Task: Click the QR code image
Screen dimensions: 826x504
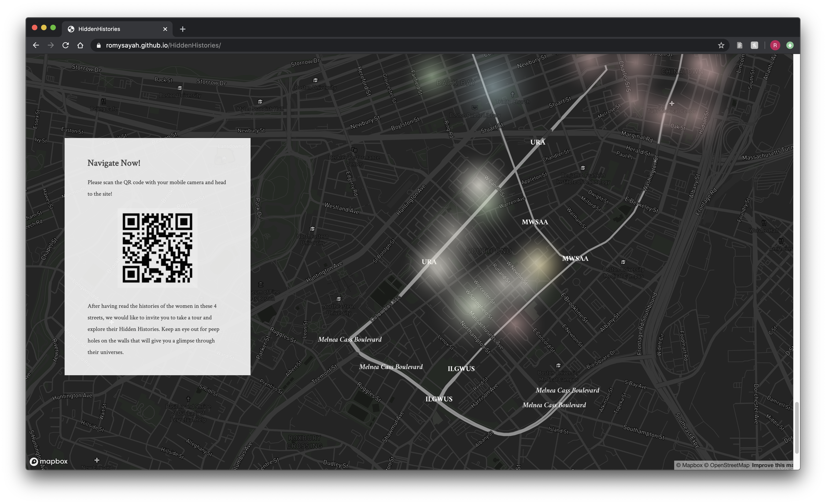Action: tap(157, 248)
